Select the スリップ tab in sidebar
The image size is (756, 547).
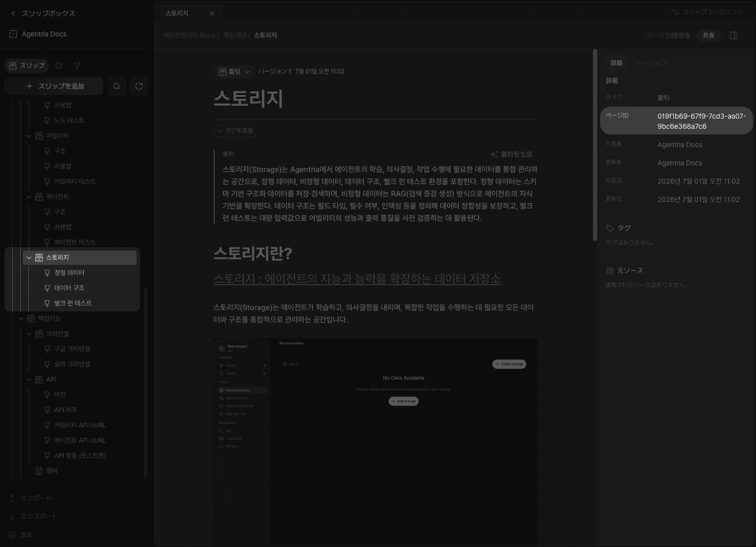pos(27,66)
